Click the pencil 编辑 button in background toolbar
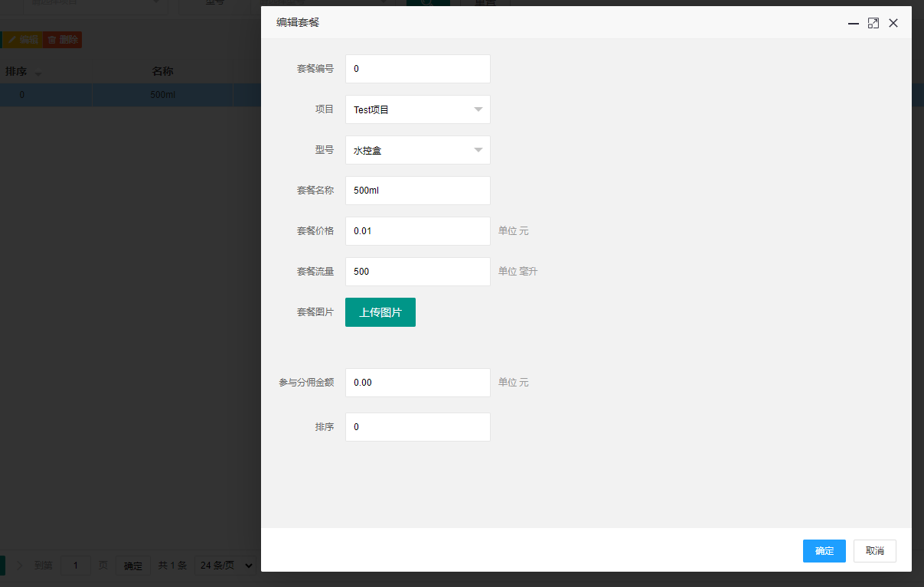The width and height of the screenshot is (924, 587). pyautogui.click(x=22, y=40)
